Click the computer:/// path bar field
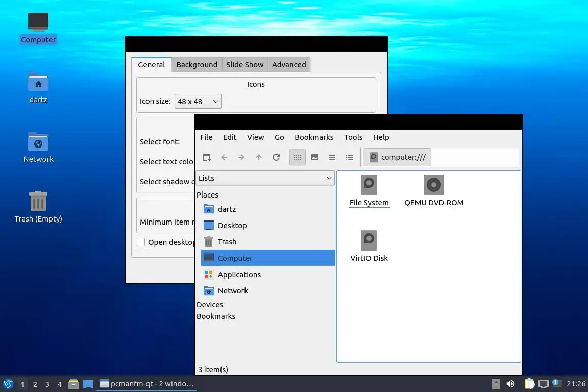This screenshot has height=392, width=588. pos(397,157)
